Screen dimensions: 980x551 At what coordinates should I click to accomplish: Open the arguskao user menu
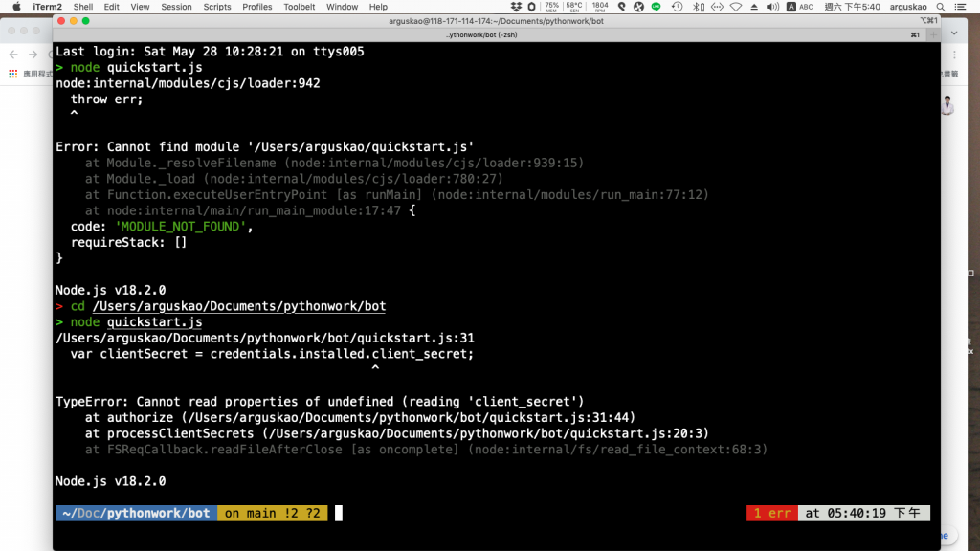click(908, 7)
